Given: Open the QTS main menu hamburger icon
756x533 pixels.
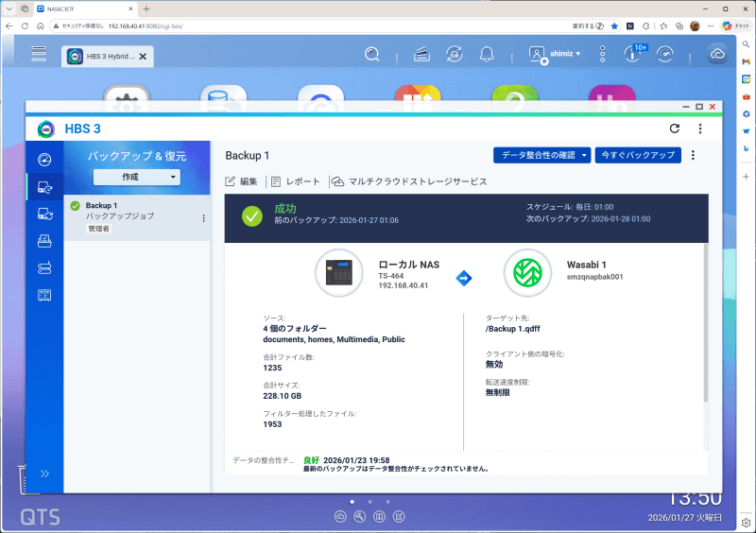Looking at the screenshot, I should [x=39, y=53].
